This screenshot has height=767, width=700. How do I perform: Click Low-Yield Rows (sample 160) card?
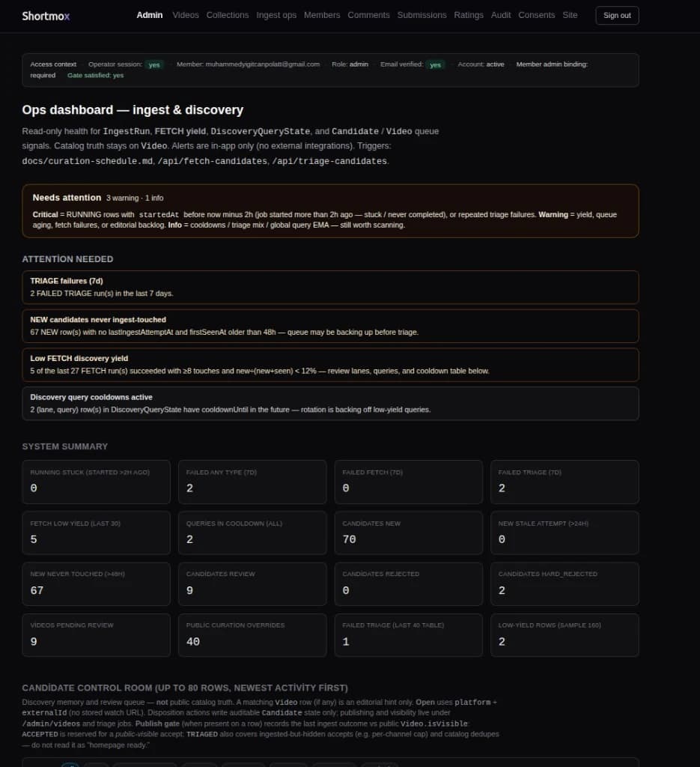564,635
